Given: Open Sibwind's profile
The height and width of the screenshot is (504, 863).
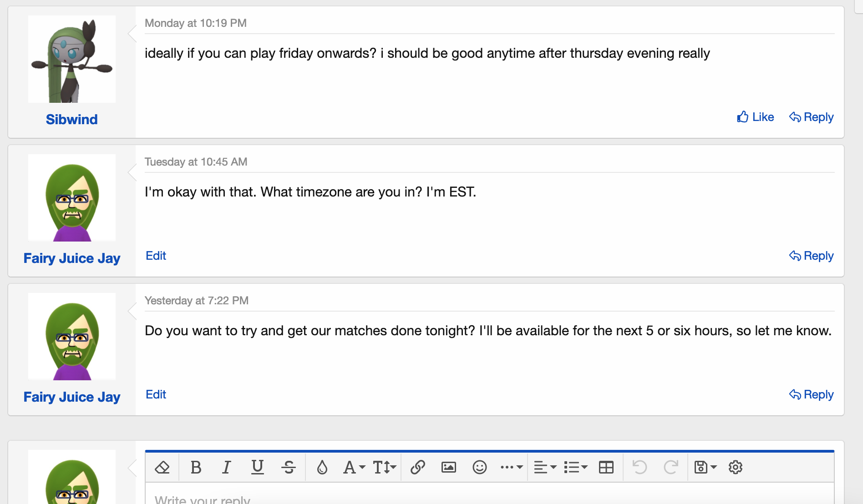Looking at the screenshot, I should click(x=71, y=119).
